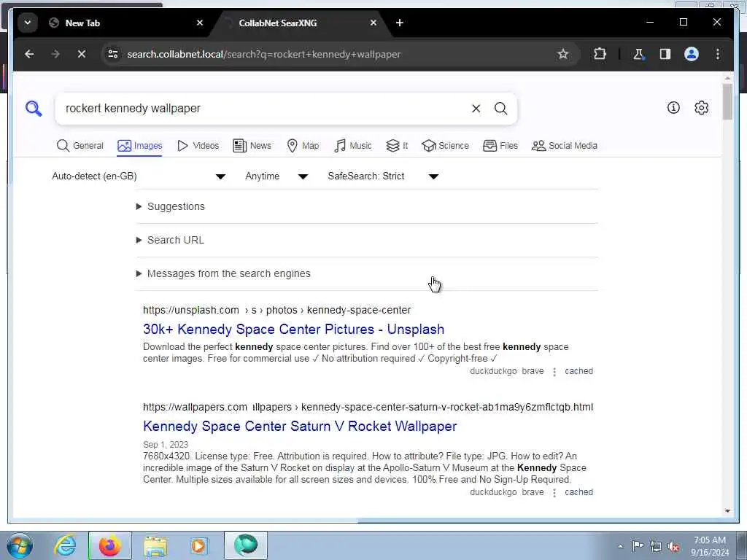Open the Chrome three-dot menu
747x560 pixels.
coord(718,54)
